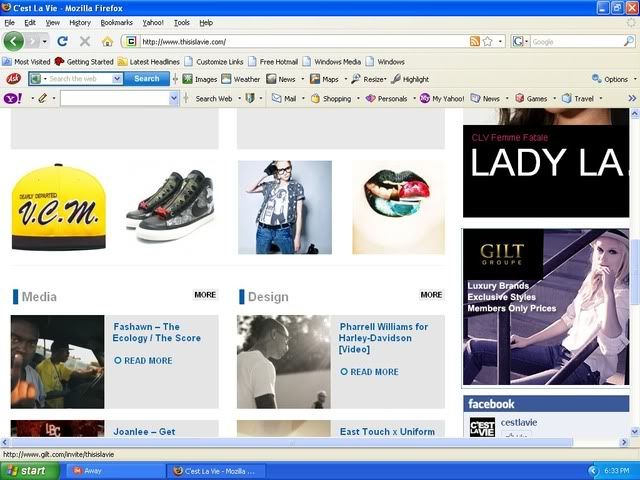This screenshot has height=480, width=640.
Task: Click the Ask logo icon
Action: click(13, 78)
